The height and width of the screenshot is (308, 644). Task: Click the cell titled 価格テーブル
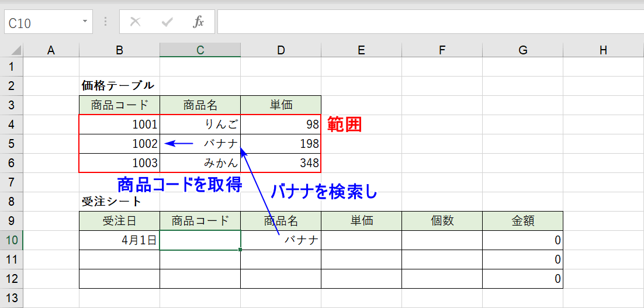pyautogui.click(x=119, y=85)
